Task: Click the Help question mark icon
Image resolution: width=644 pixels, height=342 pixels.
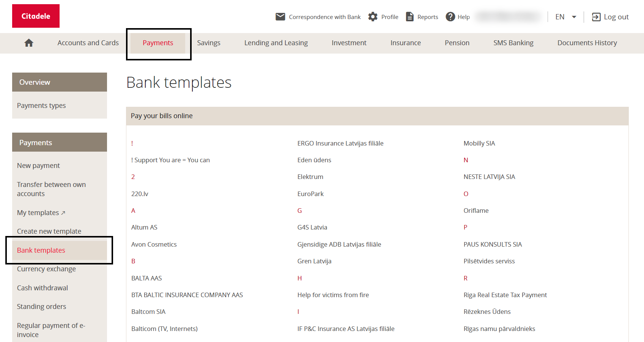Action: click(450, 17)
